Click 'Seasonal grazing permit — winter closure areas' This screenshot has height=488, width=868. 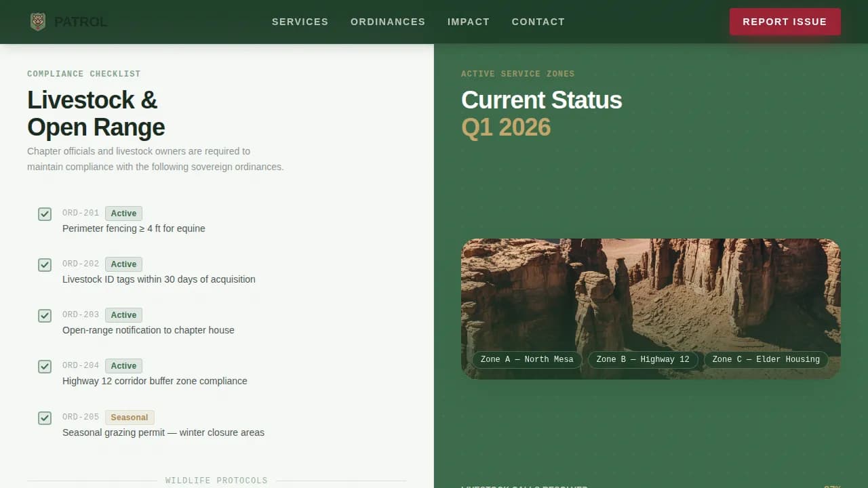[x=163, y=432]
